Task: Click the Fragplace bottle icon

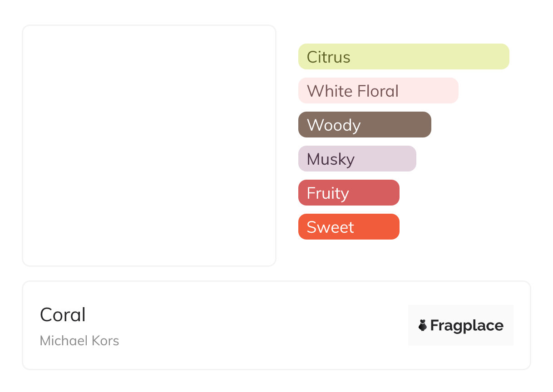Action: pyautogui.click(x=423, y=325)
